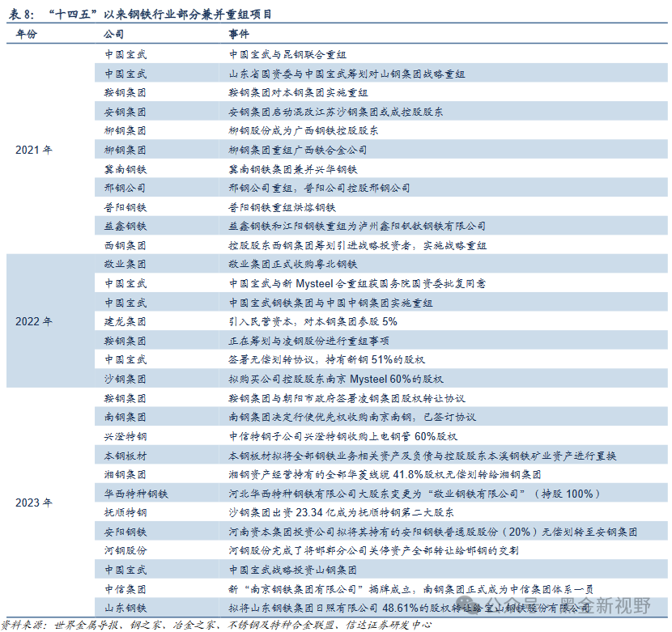The image size is (672, 632).
Task: Click event "鞍钢集团对本钢集团实施重组"
Action: 298,92
